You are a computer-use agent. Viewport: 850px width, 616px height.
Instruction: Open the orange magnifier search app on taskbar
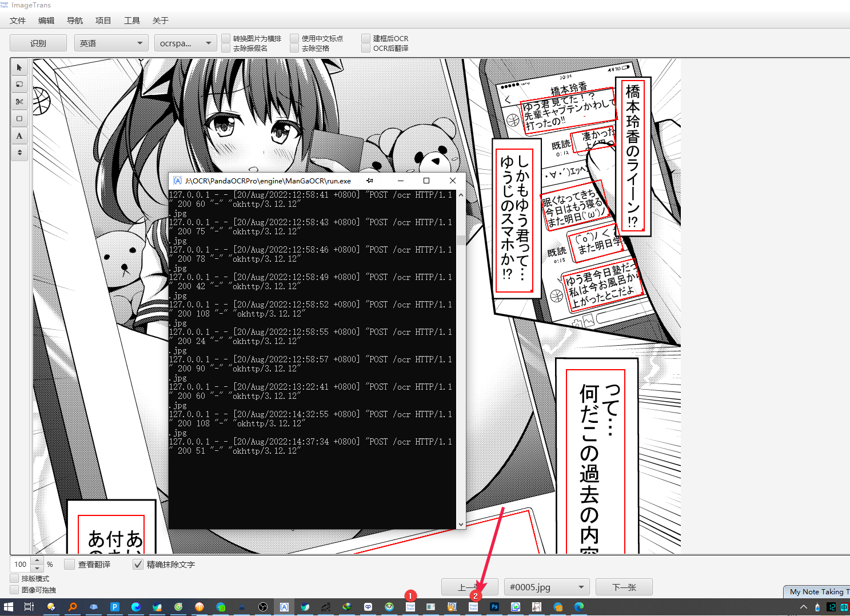(x=73, y=607)
